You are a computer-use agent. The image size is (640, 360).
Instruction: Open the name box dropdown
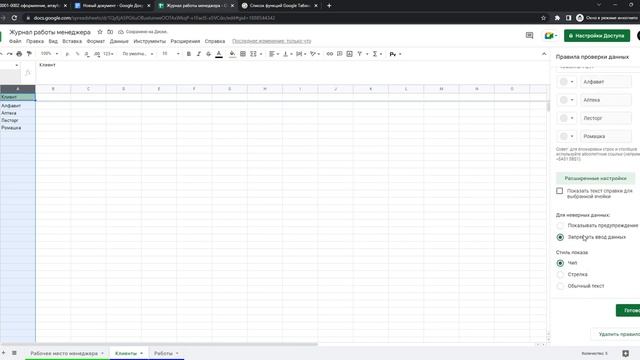tap(17, 65)
